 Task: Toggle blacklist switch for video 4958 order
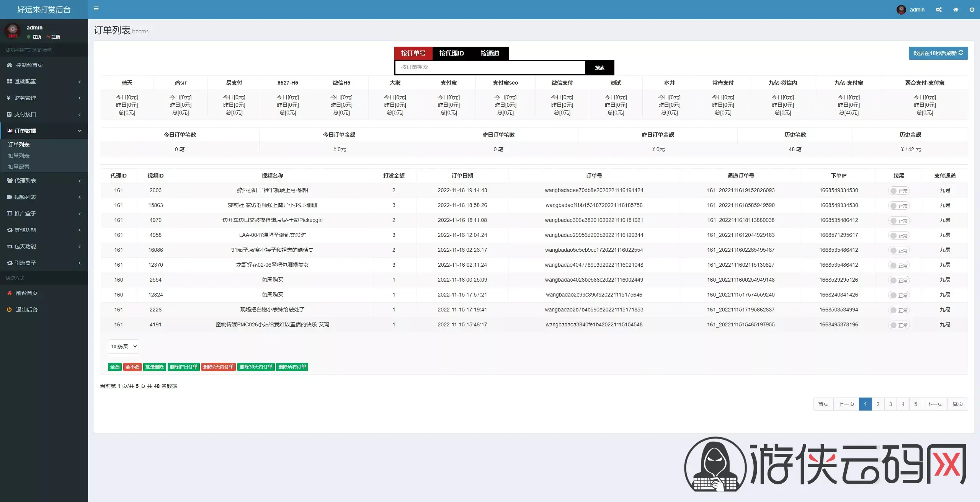click(x=898, y=235)
